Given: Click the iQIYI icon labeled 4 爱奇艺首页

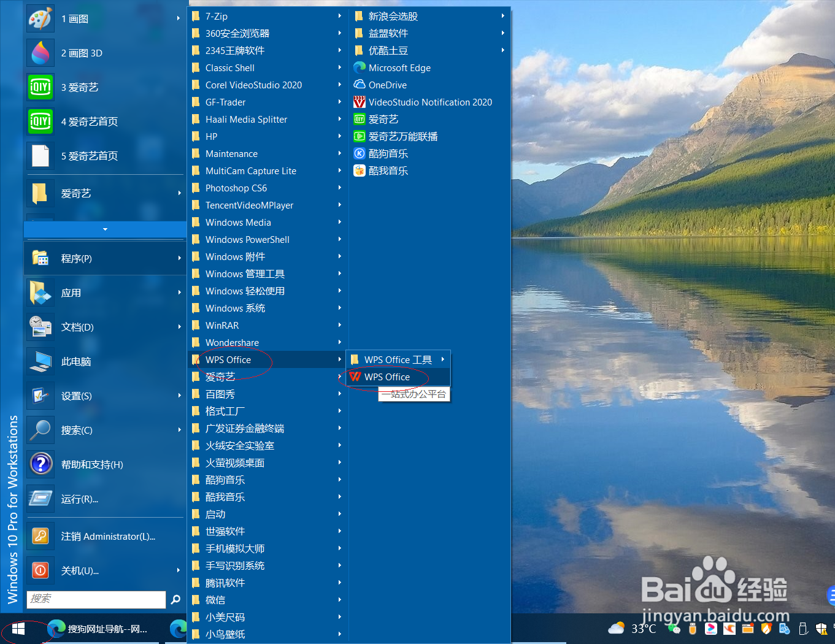Looking at the screenshot, I should click(40, 121).
